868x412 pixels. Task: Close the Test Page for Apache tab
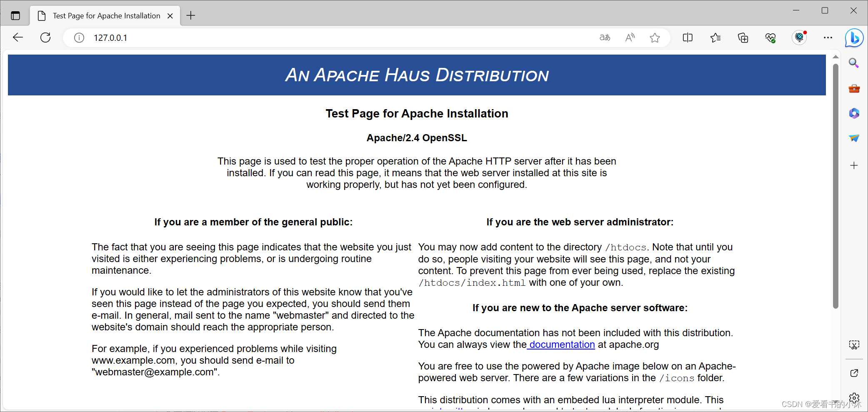(x=170, y=16)
